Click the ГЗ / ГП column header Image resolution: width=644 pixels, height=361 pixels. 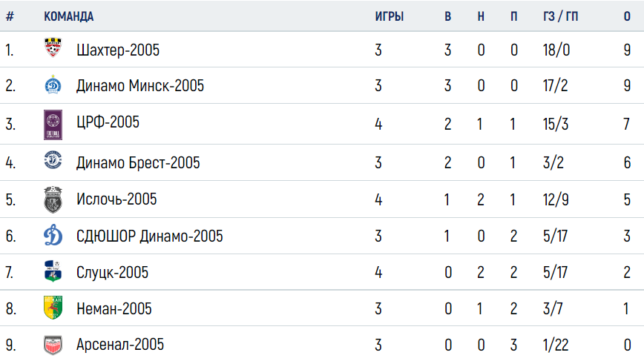point(560,16)
